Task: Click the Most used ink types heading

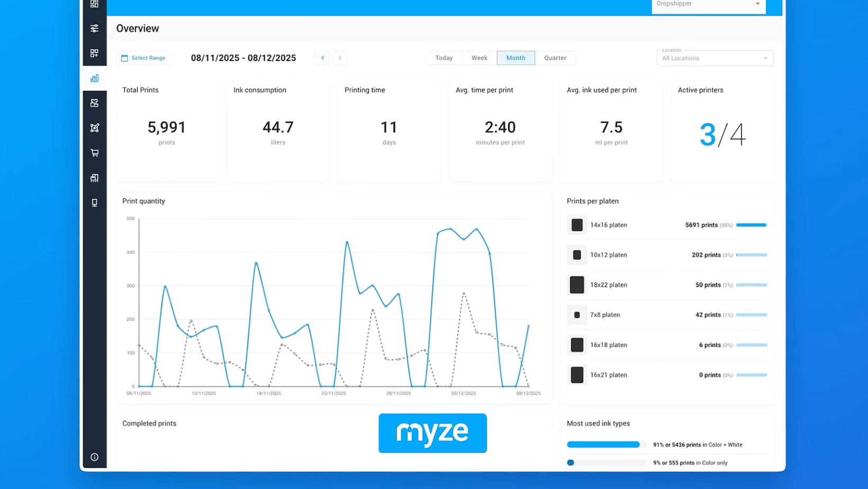Action: (x=598, y=423)
